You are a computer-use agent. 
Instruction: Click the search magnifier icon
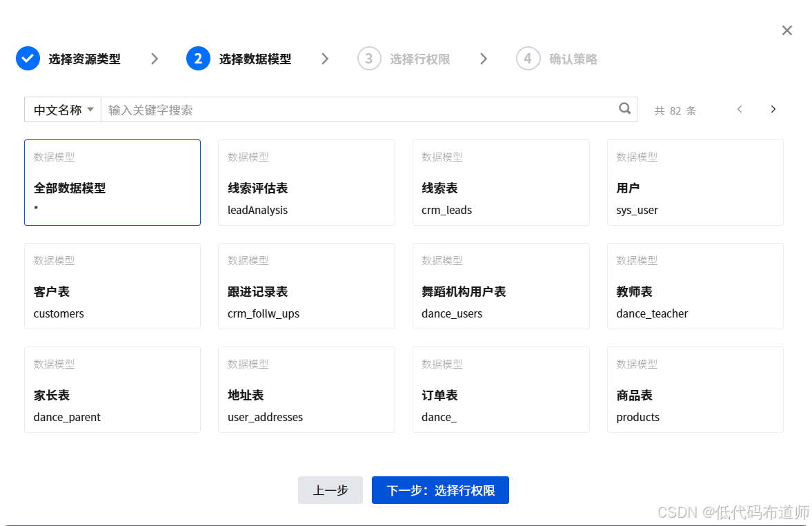pyautogui.click(x=624, y=108)
